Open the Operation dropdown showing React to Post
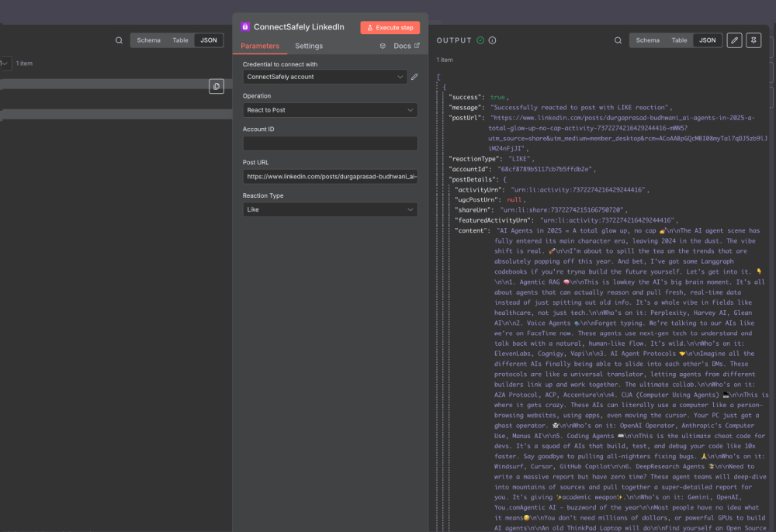This screenshot has width=776, height=532. click(330, 110)
